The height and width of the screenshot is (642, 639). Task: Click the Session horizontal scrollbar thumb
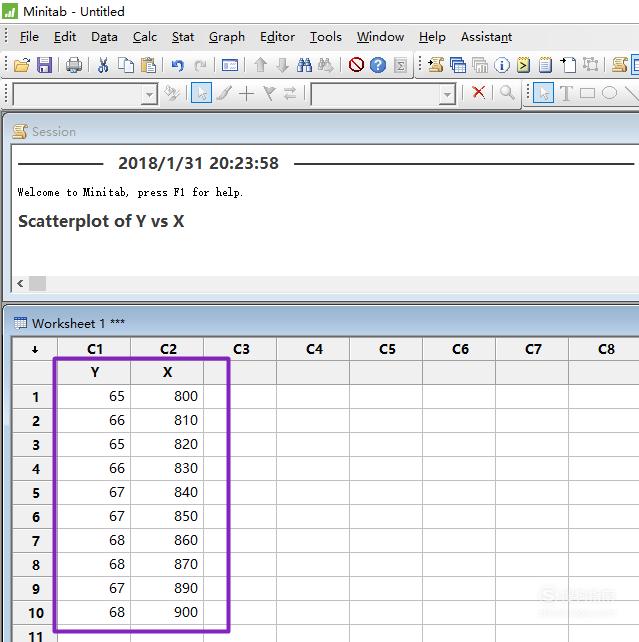37,283
